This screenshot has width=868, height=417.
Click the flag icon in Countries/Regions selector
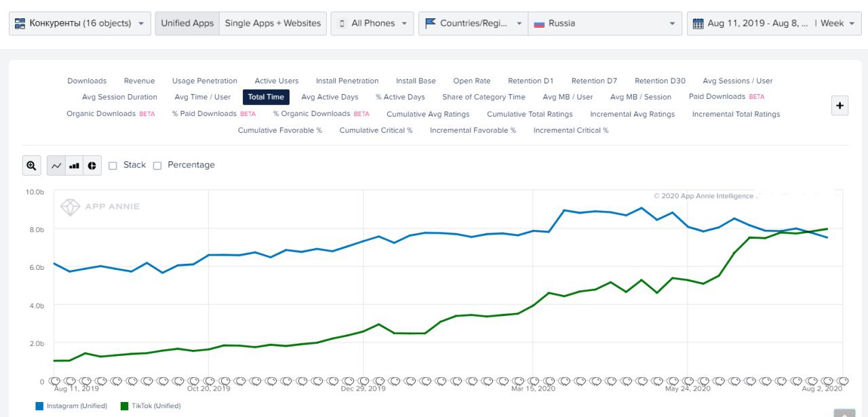(430, 23)
